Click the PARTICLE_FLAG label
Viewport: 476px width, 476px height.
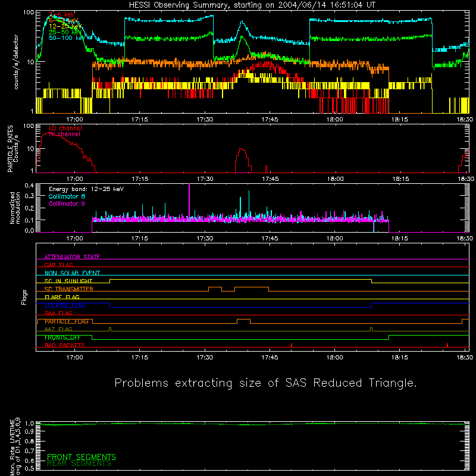tap(67, 321)
